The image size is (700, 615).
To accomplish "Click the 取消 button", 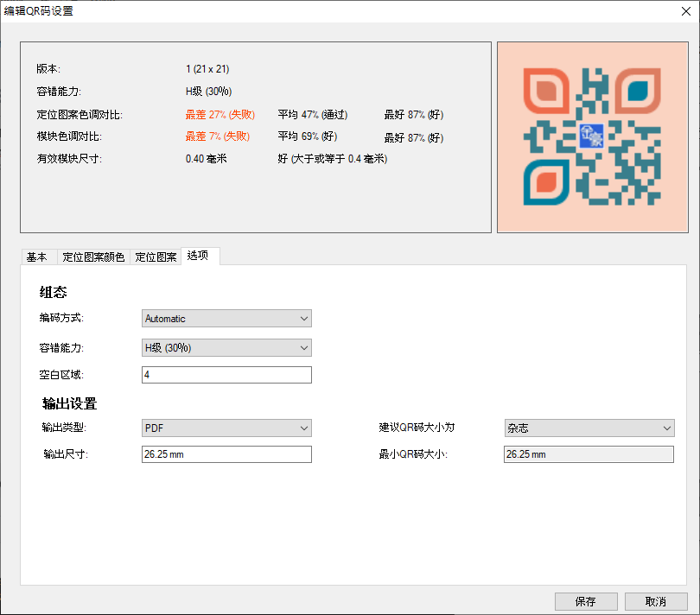I will (x=656, y=601).
